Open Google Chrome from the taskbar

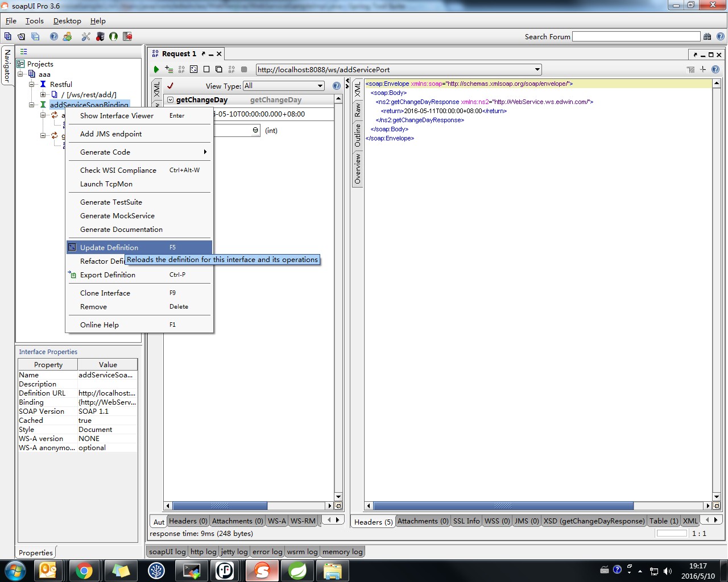84,570
